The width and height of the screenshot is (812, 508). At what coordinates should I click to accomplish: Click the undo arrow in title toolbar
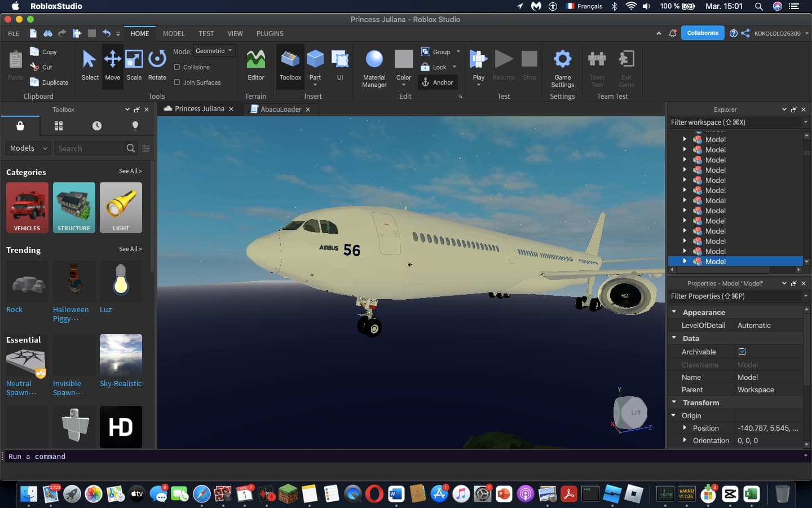[106, 33]
